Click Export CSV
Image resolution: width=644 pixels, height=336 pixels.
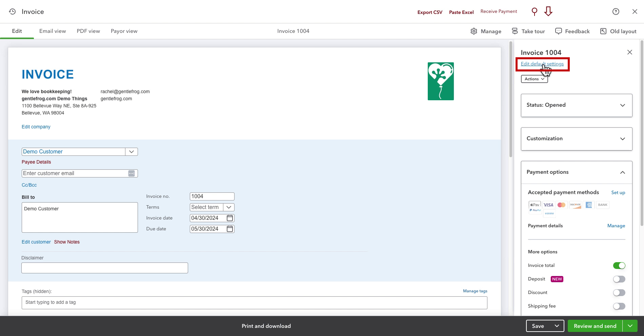point(430,12)
